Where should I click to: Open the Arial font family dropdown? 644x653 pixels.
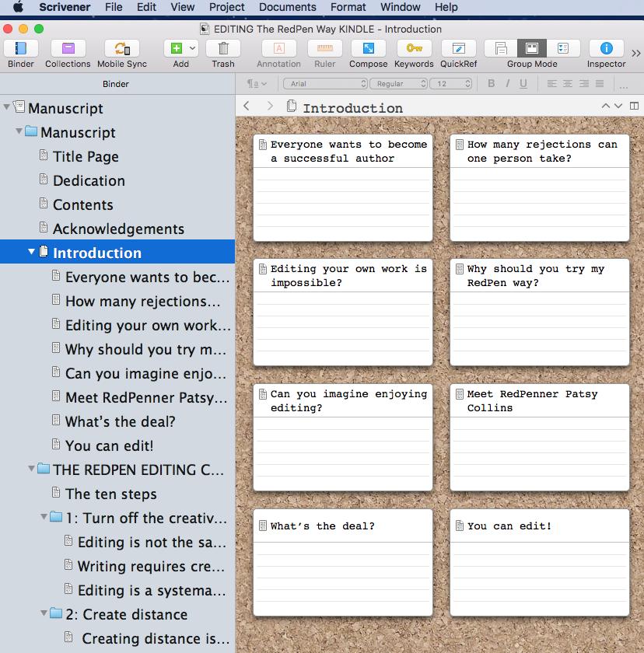325,84
